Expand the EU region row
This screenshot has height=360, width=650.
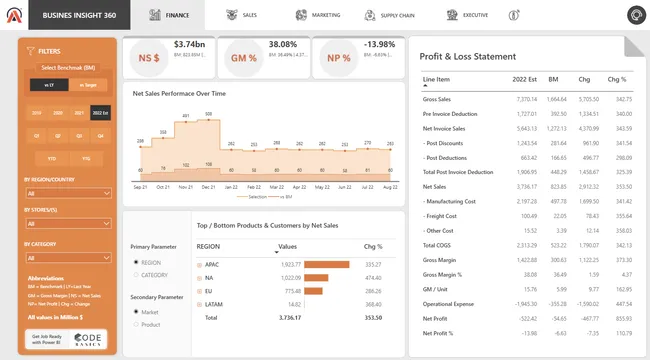pyautogui.click(x=199, y=291)
